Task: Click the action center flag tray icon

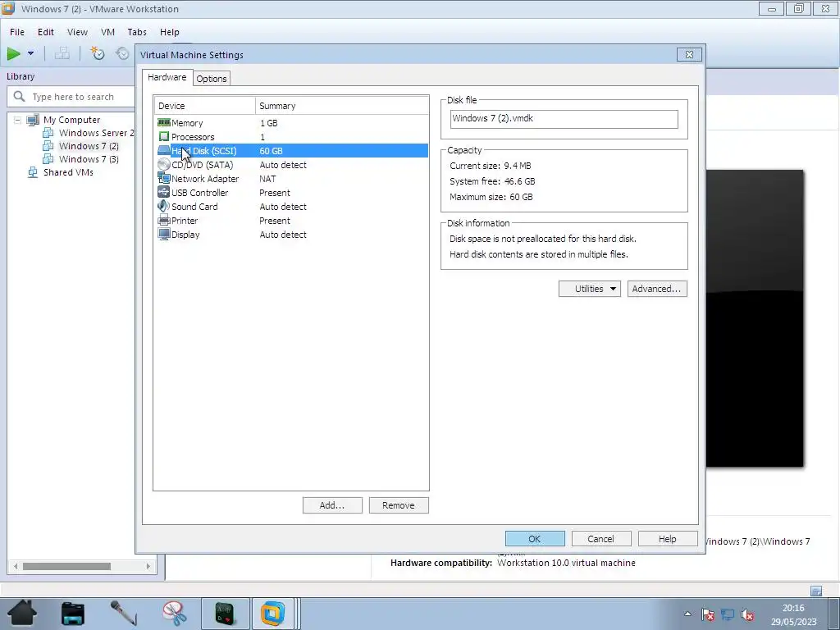Action: click(x=708, y=614)
